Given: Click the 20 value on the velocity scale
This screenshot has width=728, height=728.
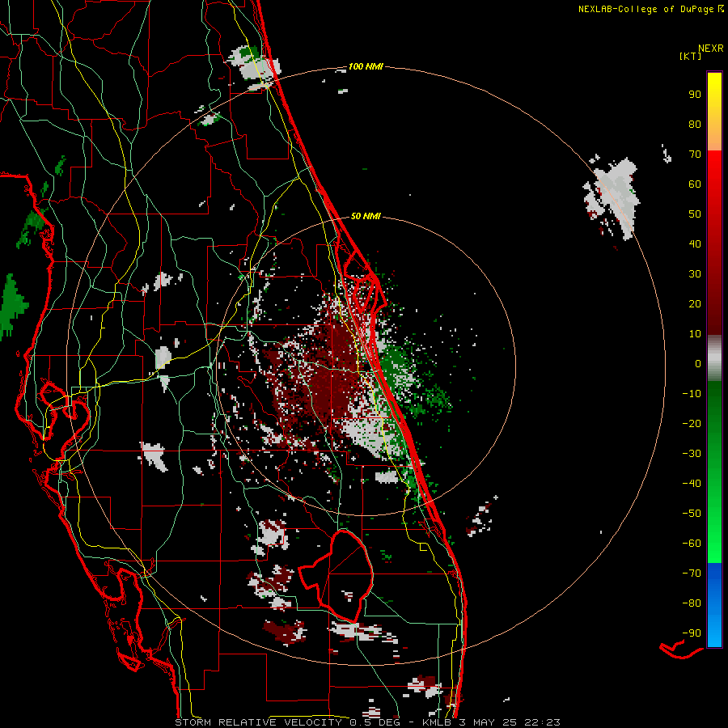Looking at the screenshot, I should [x=695, y=304].
